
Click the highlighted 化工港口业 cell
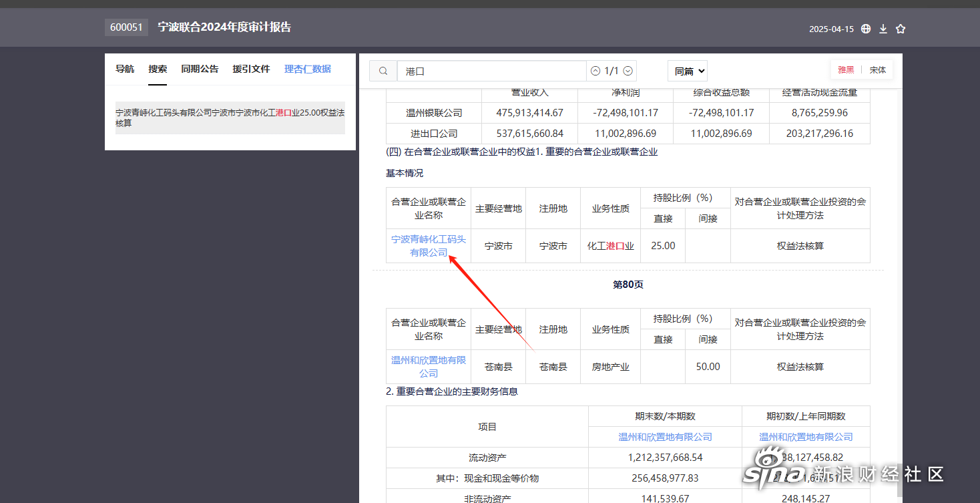(611, 246)
